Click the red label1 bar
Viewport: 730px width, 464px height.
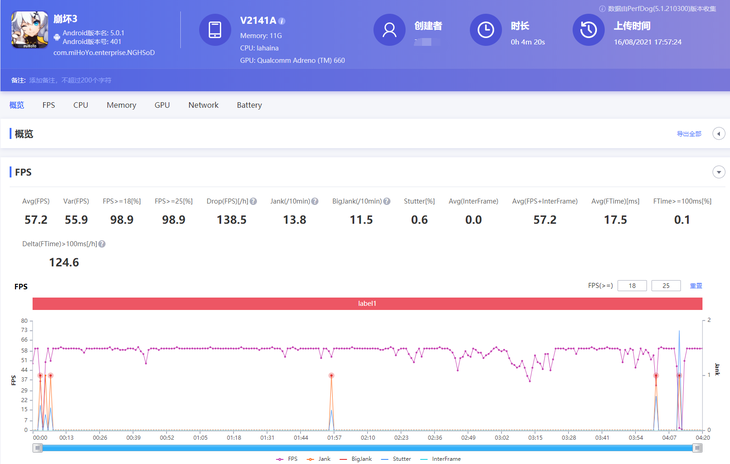[367, 303]
